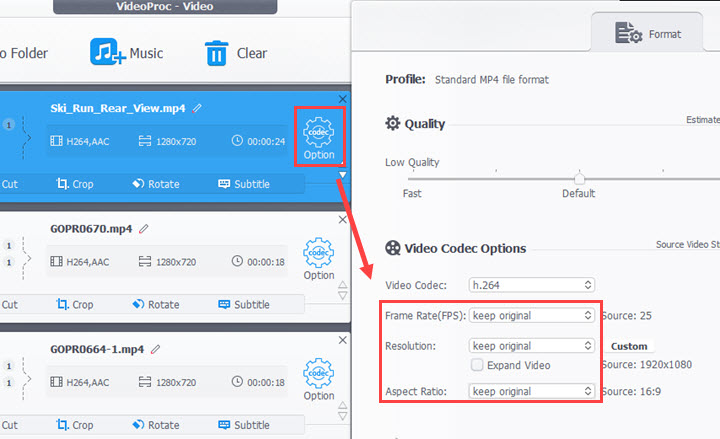Add Subtitle to GOPR0664-1.mp4
This screenshot has height=439, width=720.
pos(244,425)
